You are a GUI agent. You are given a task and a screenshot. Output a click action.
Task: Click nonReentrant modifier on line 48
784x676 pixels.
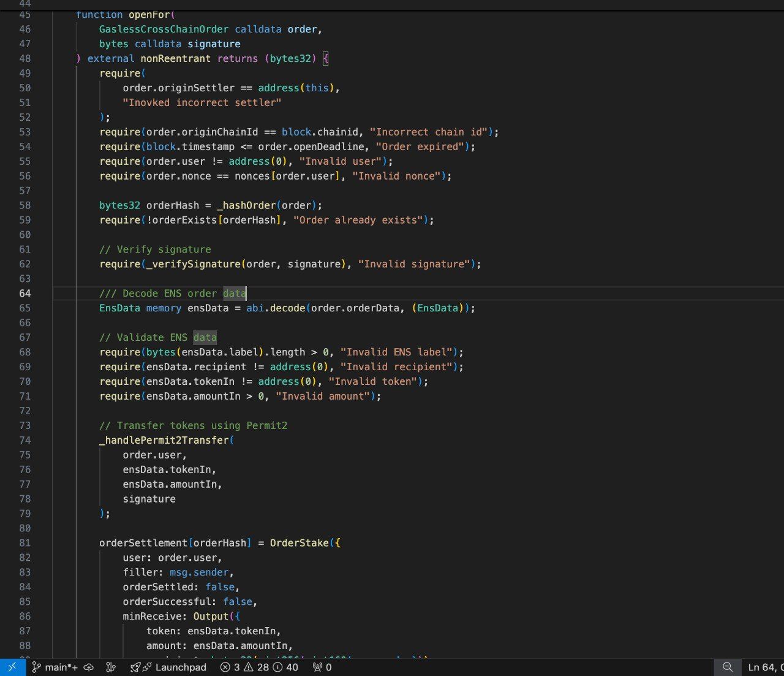click(176, 58)
